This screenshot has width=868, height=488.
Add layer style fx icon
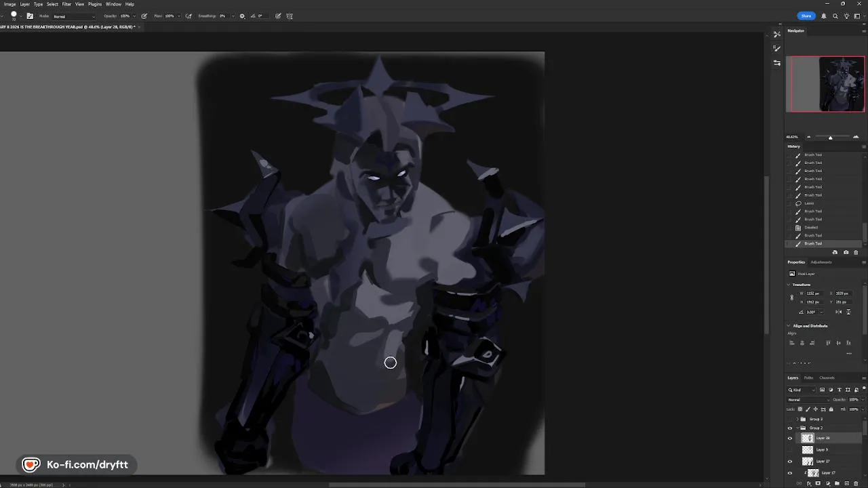pos(808,483)
